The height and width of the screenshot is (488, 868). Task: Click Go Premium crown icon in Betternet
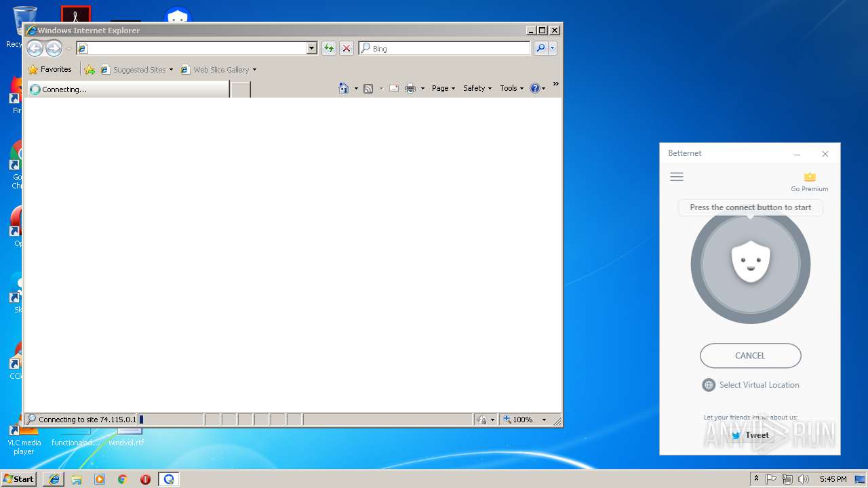coord(810,177)
